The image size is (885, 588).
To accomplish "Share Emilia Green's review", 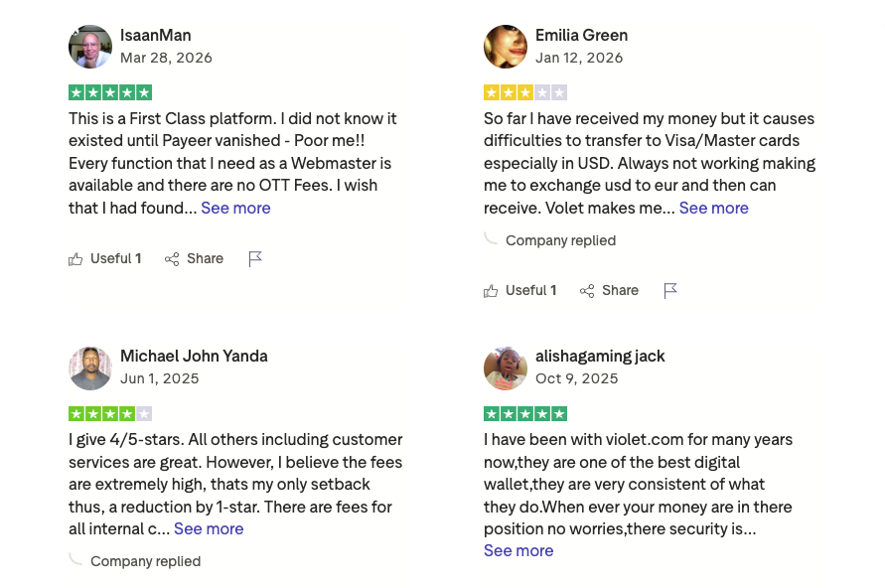I will click(x=609, y=291).
